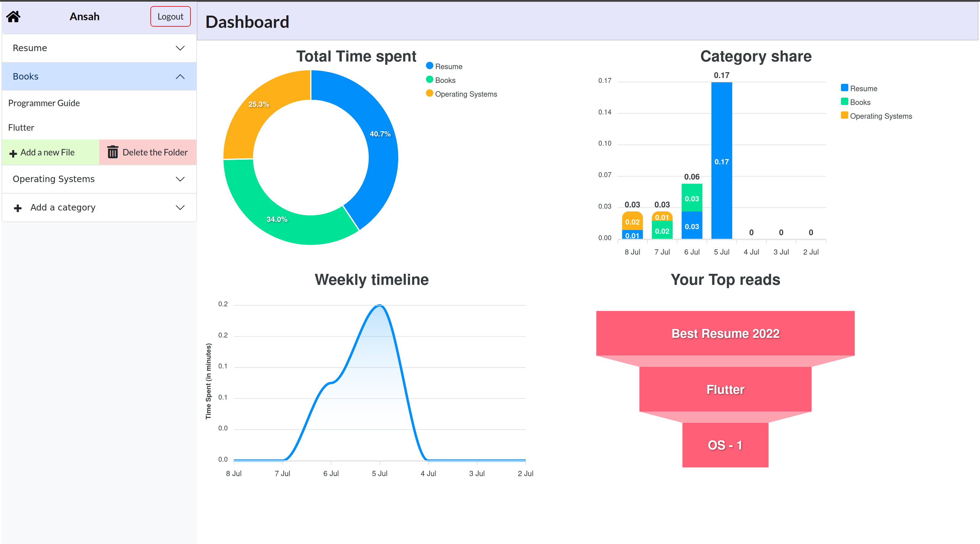
Task: Click the Best Resume 2022 funnel block
Action: click(x=725, y=333)
